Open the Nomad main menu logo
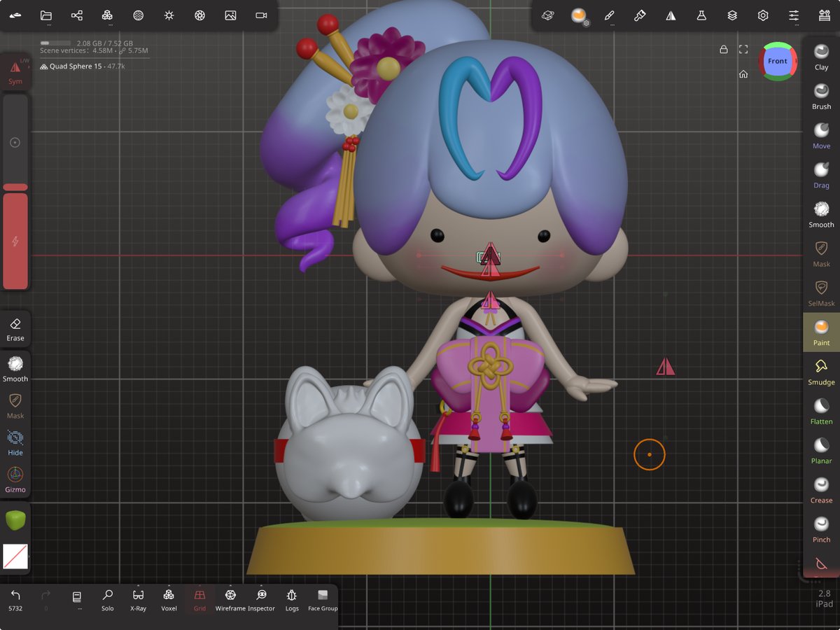The image size is (840, 630). (15, 15)
